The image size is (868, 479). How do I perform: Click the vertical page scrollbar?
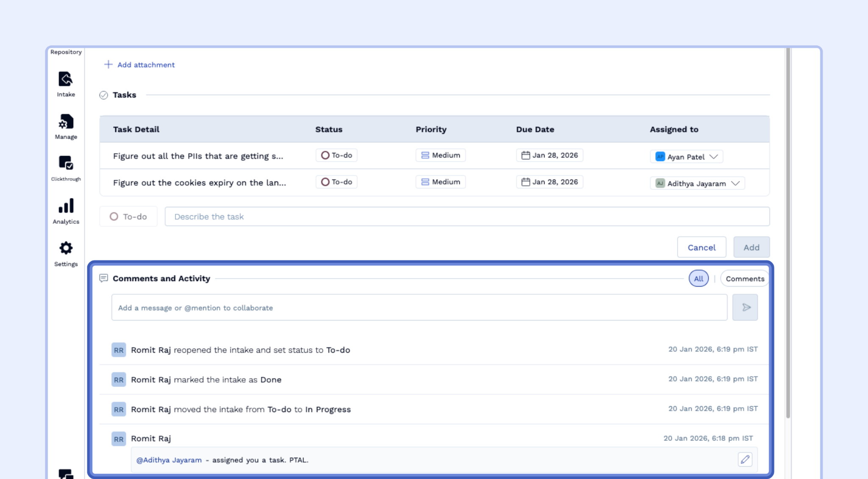[x=788, y=233]
